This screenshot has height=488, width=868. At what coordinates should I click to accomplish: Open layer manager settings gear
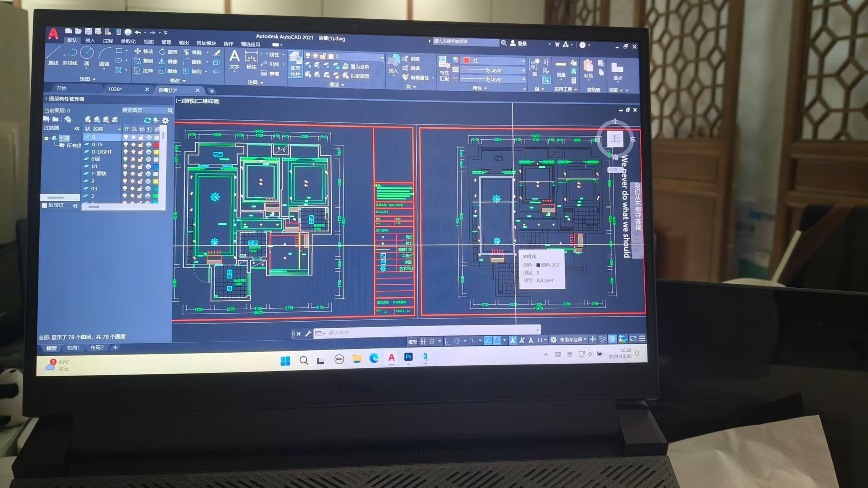(x=165, y=120)
